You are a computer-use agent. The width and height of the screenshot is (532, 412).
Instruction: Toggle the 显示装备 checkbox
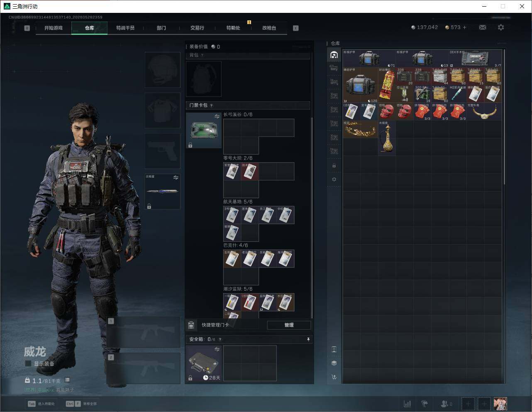[28, 363]
